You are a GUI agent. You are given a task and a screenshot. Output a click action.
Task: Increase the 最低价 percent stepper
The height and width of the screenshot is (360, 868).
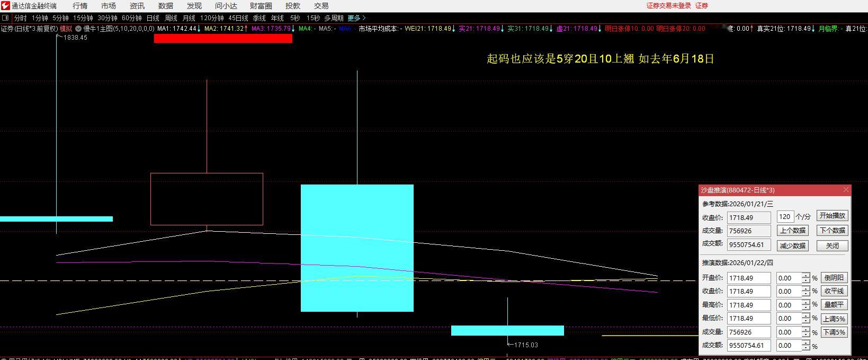(x=806, y=315)
